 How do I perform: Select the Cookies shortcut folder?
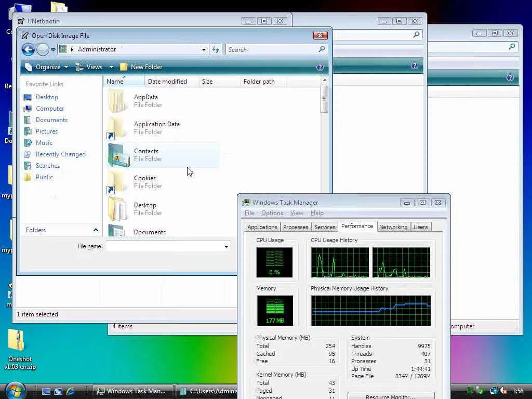[163, 182]
